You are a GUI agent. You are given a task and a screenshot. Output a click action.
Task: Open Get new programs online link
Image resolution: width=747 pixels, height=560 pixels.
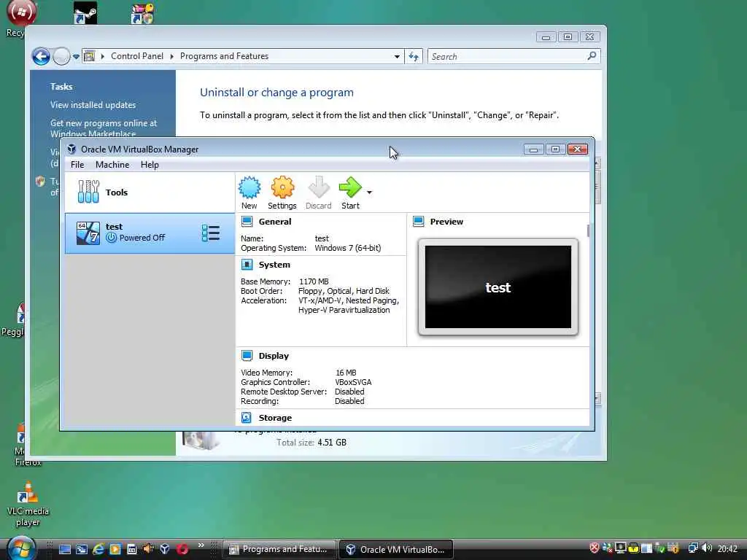click(104, 128)
